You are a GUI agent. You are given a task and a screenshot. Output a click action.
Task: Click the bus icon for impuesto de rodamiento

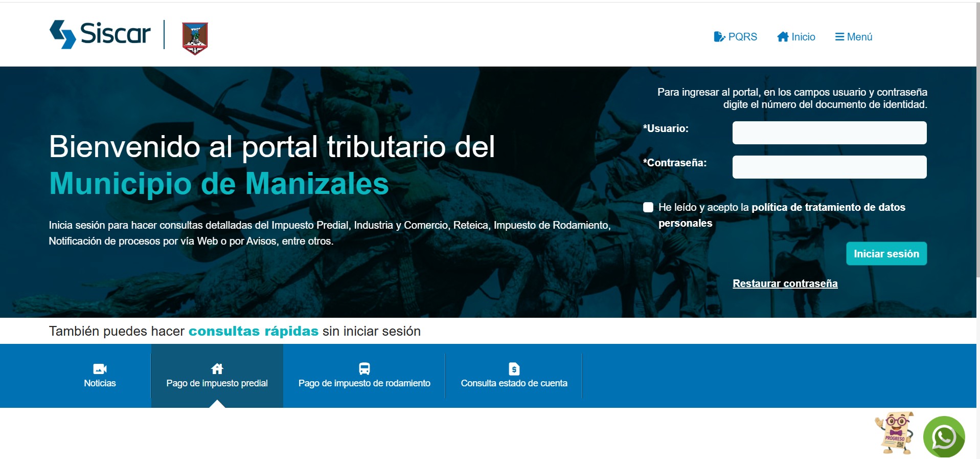pos(364,368)
